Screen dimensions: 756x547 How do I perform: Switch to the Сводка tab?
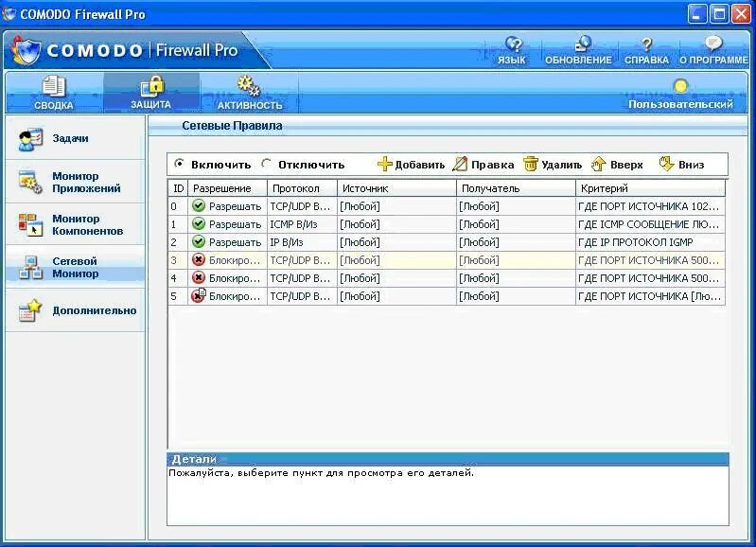coord(54,93)
